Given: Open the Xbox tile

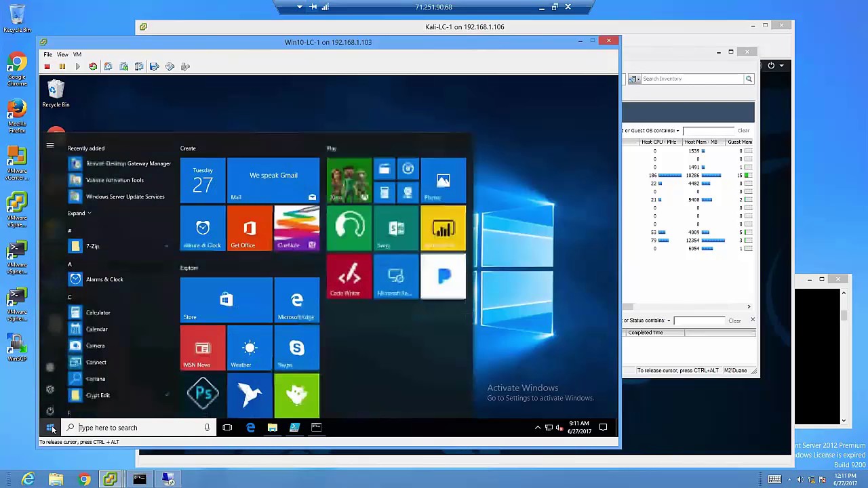Looking at the screenshot, I should (x=349, y=180).
